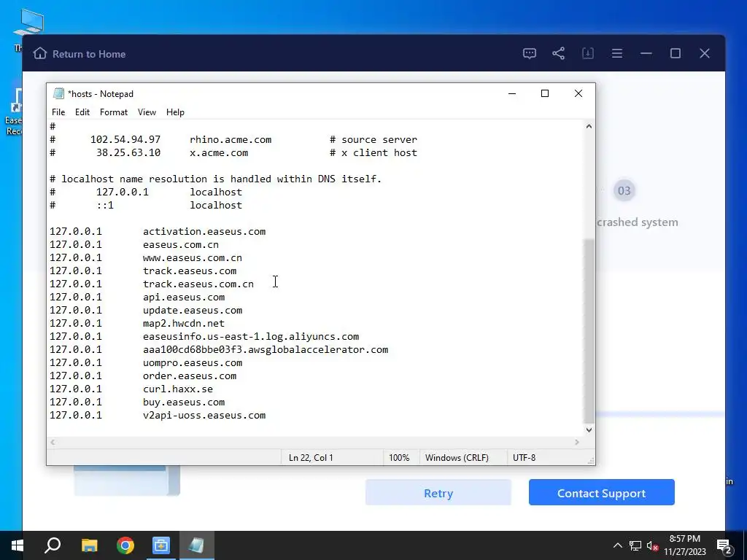Click the curl.haxx.se entry
The image size is (747, 560).
178,389
